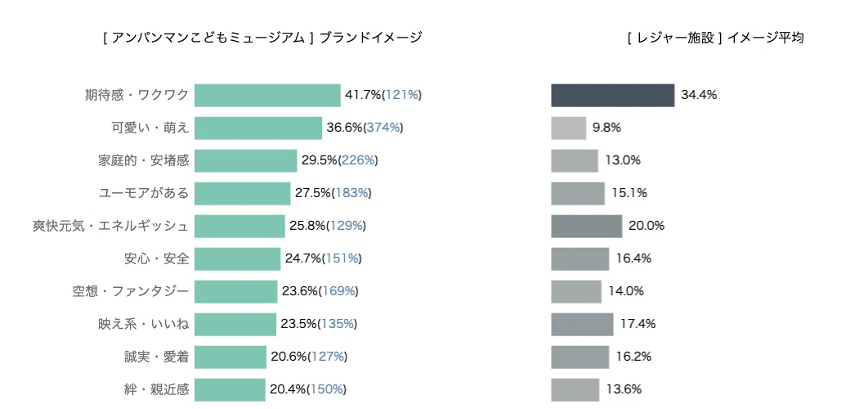
Task: Select the 可愛い・萌え green bar
Action: point(258,128)
